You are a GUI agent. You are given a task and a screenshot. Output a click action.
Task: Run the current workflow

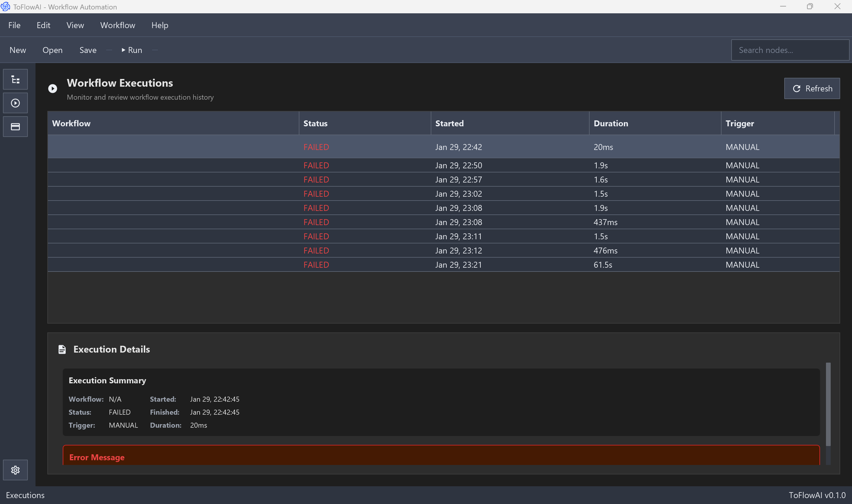(x=132, y=50)
